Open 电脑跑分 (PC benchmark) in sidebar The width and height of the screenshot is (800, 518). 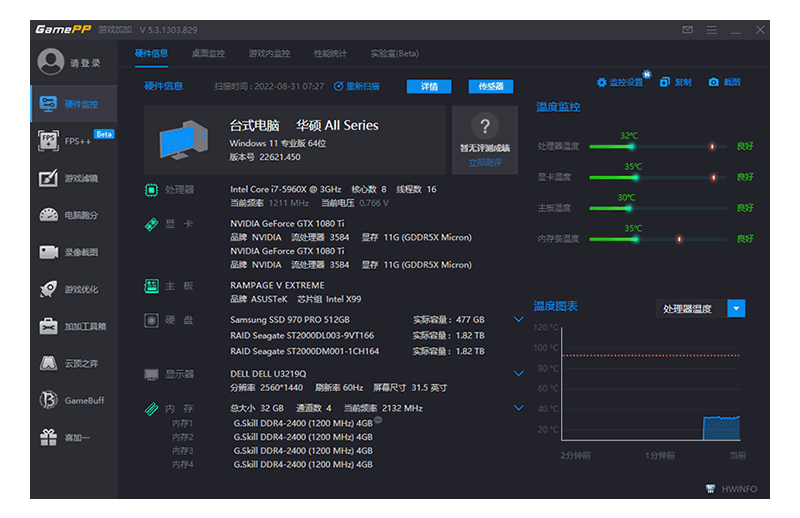click(x=73, y=215)
